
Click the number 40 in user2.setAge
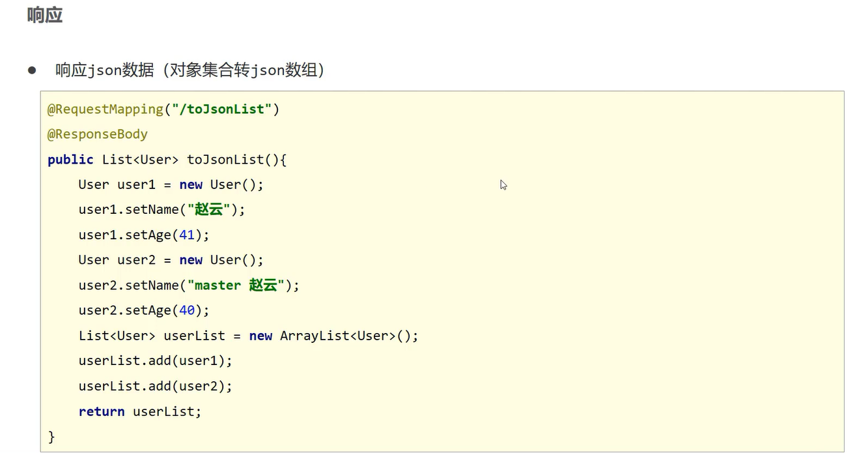pos(187,310)
